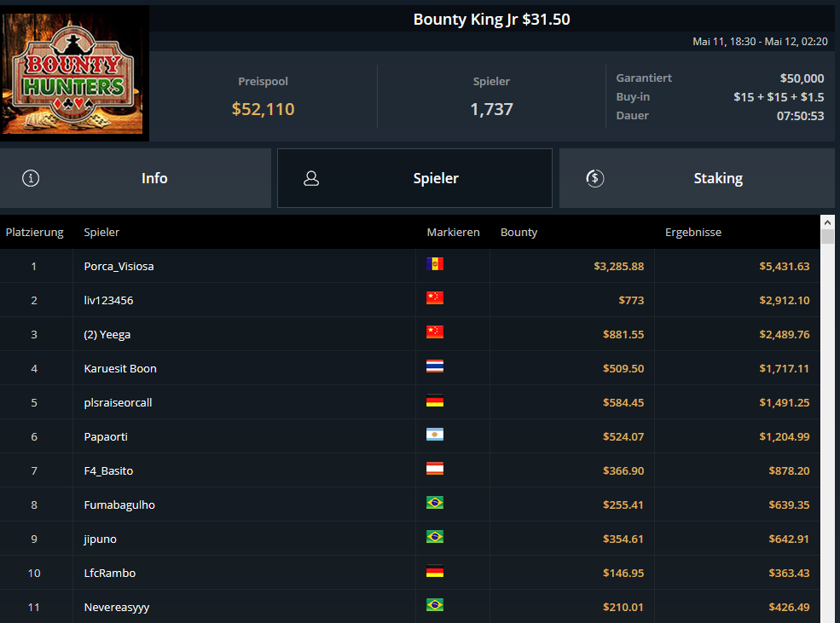
Task: Click the $584.45 bounty value
Action: tap(623, 402)
